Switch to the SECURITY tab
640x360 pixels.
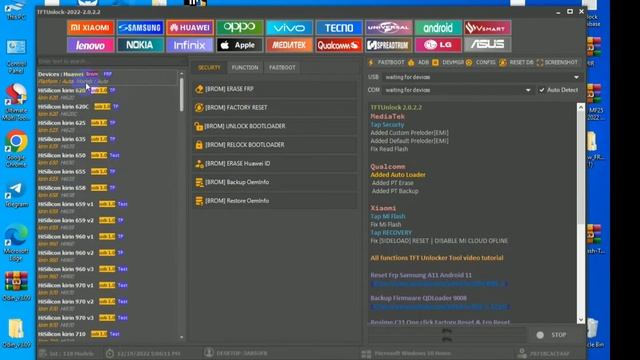(x=209, y=67)
